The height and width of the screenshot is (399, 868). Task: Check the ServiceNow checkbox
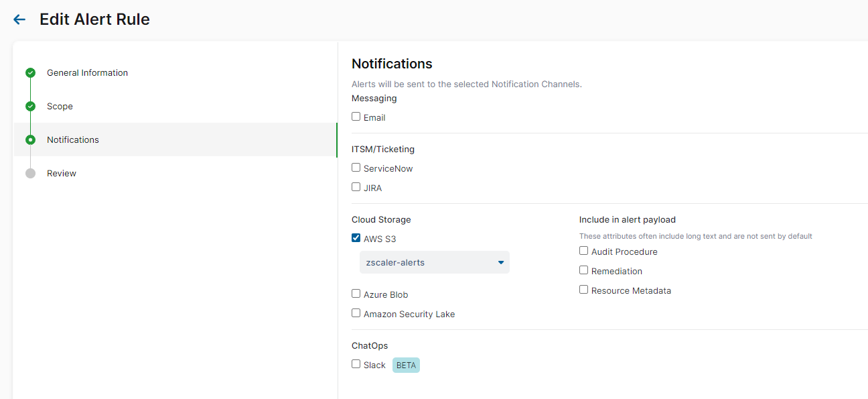(356, 168)
